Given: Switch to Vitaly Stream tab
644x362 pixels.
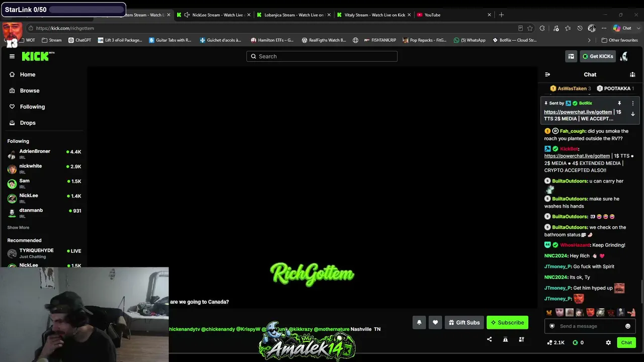Looking at the screenshot, I should point(374,15).
